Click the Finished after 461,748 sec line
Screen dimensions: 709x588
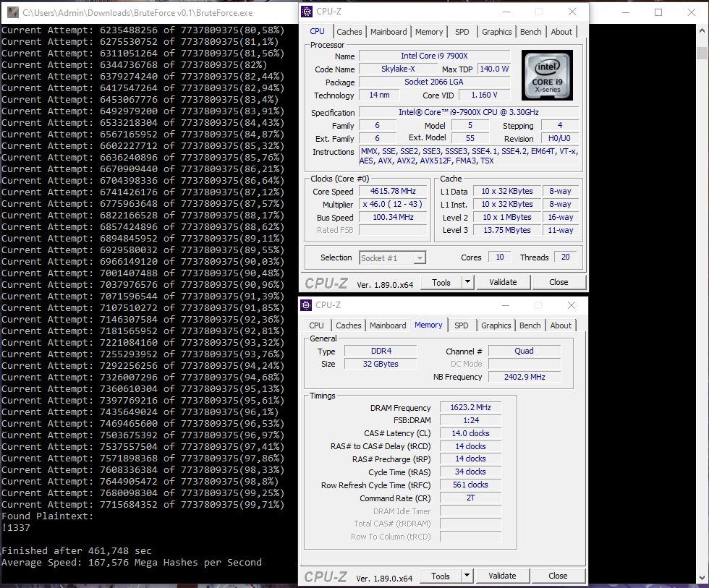(x=77, y=551)
